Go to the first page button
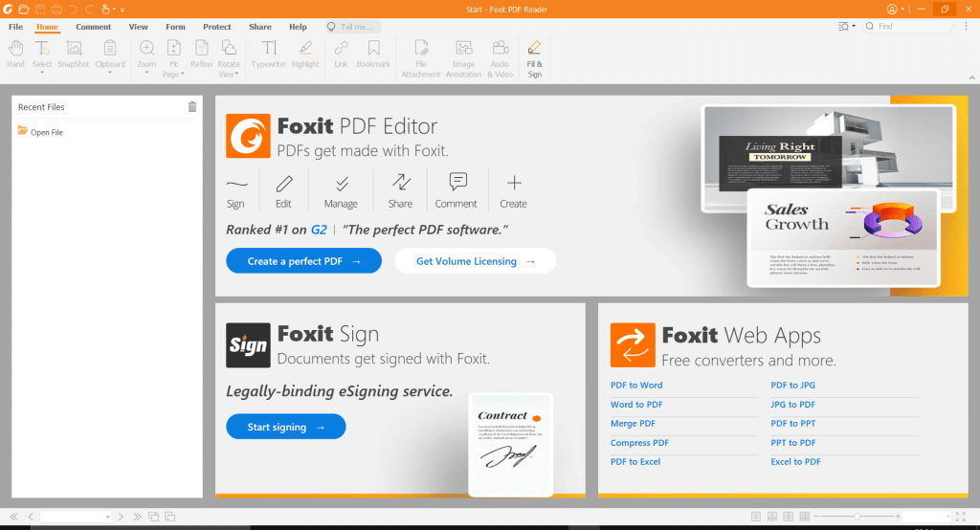 (x=13, y=517)
